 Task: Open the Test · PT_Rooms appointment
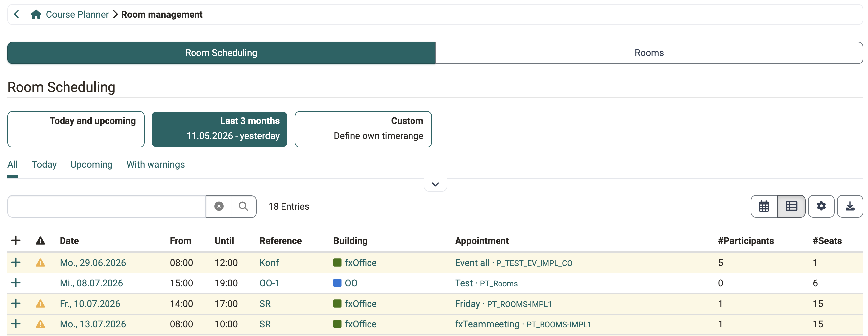point(486,283)
